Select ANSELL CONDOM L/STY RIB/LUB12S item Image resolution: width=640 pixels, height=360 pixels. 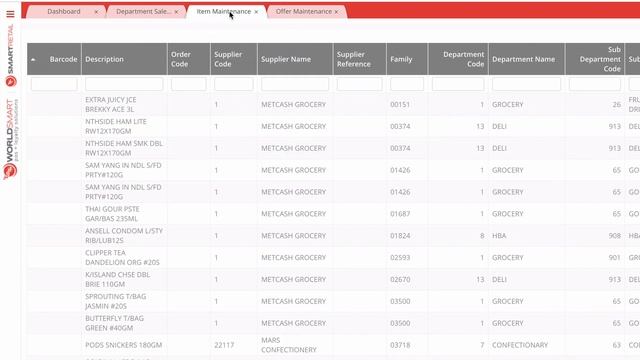point(124,236)
